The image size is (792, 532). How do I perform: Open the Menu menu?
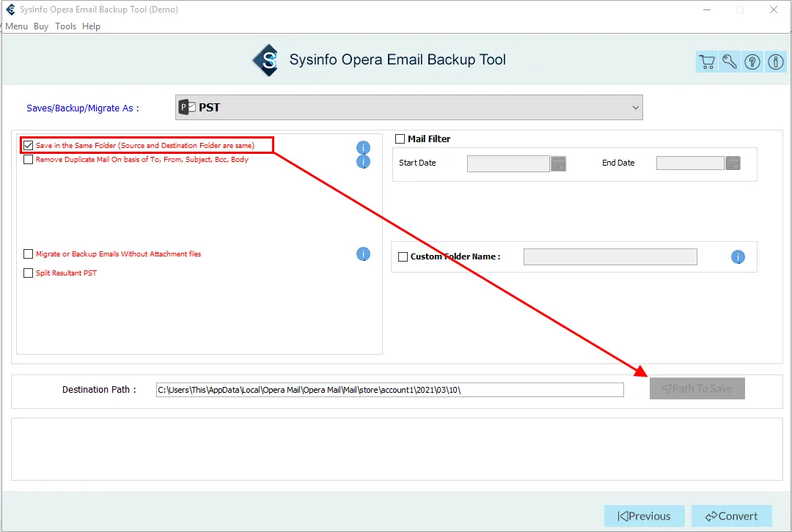pyautogui.click(x=16, y=26)
